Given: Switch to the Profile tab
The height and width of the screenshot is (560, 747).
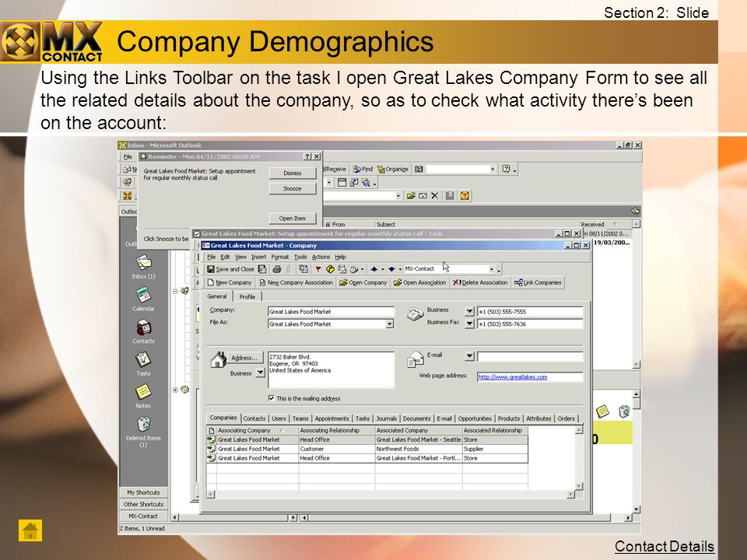Looking at the screenshot, I should coord(247,296).
